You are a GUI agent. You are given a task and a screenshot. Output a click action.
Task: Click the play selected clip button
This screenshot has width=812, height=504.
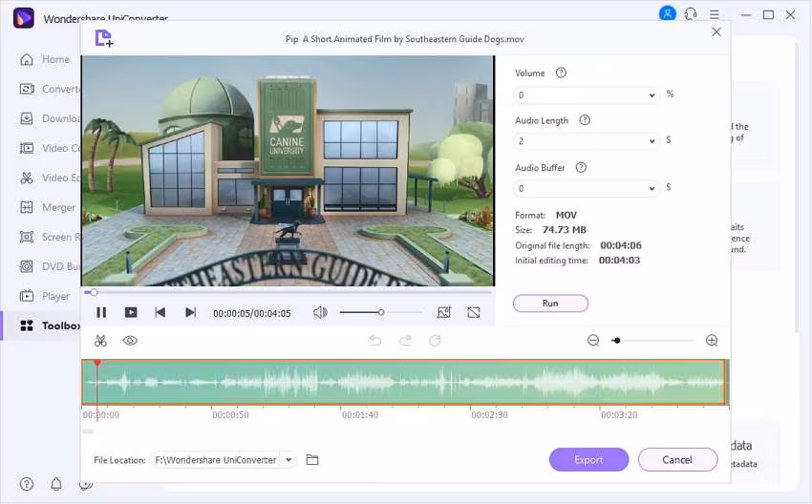pos(131,312)
